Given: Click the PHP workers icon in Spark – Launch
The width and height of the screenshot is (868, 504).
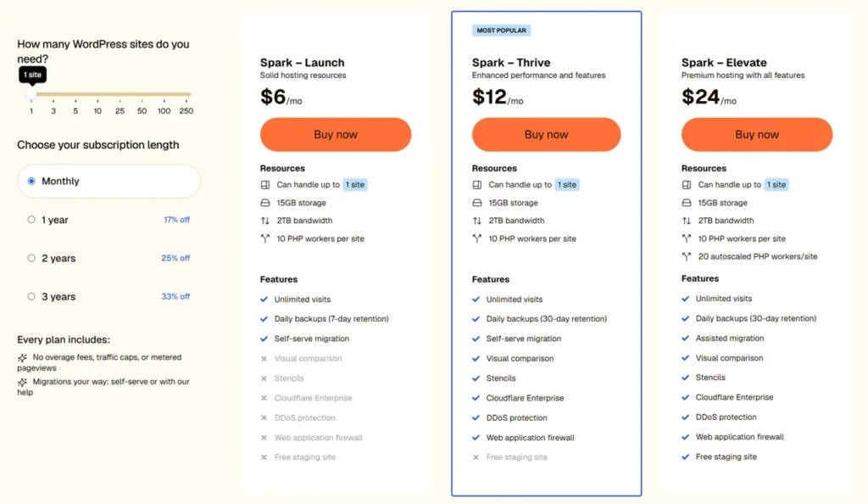Looking at the screenshot, I should coord(265,238).
